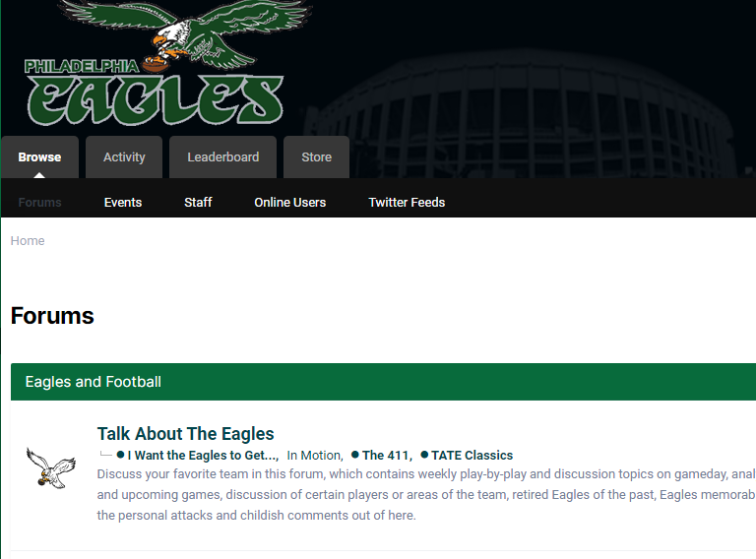Screen dimensions: 756x559
Task: Open the Talk About The Eagles forum
Action: (186, 434)
